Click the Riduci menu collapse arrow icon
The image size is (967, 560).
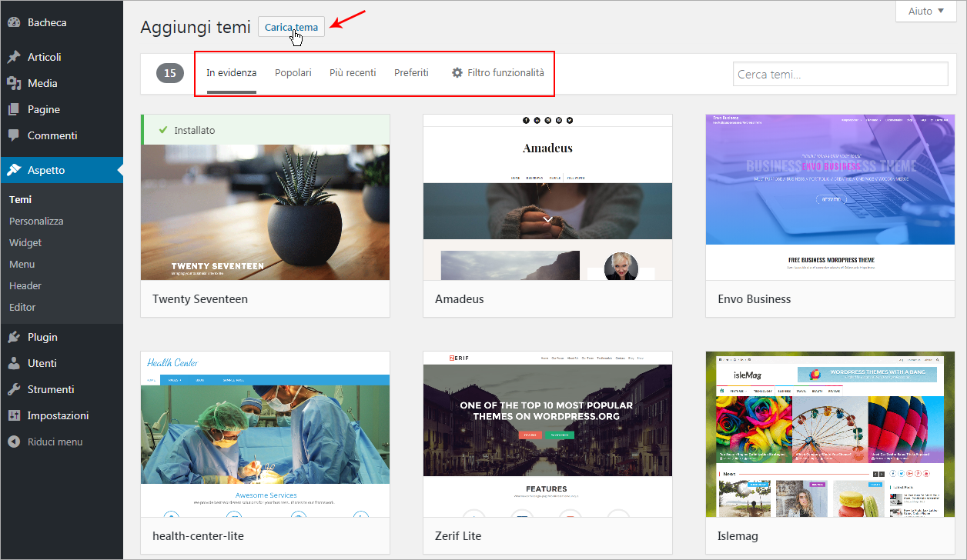coord(14,442)
